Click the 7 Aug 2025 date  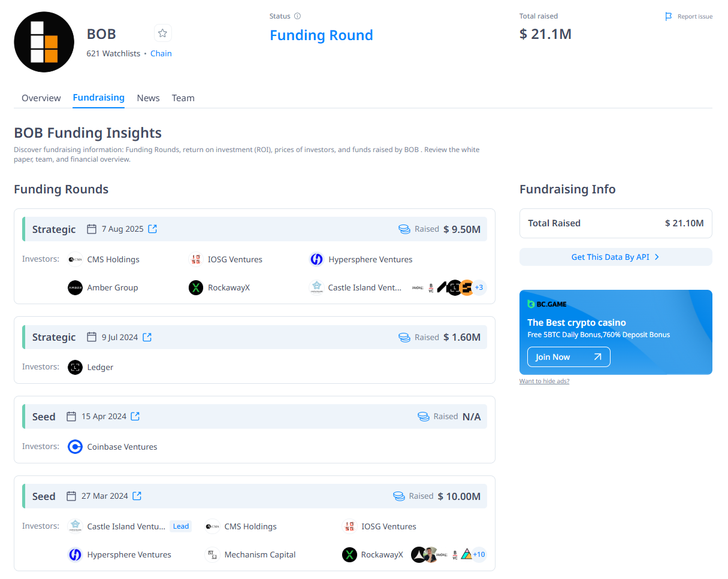[123, 229]
